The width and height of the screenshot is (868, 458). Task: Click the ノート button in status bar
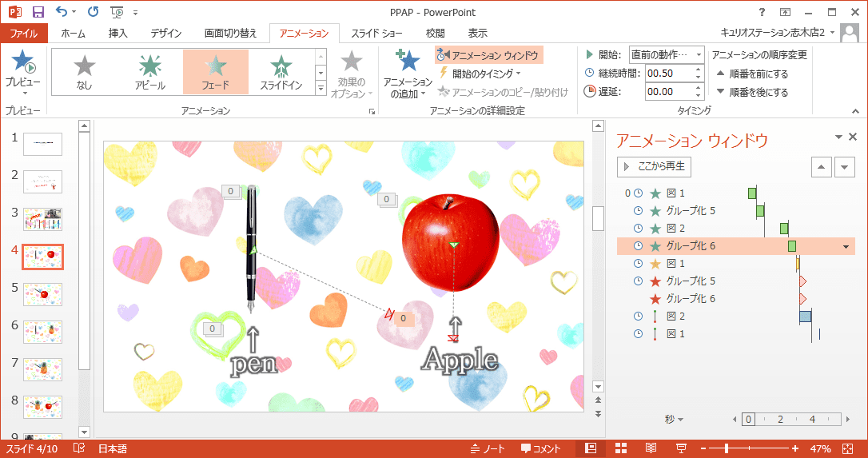click(x=488, y=448)
